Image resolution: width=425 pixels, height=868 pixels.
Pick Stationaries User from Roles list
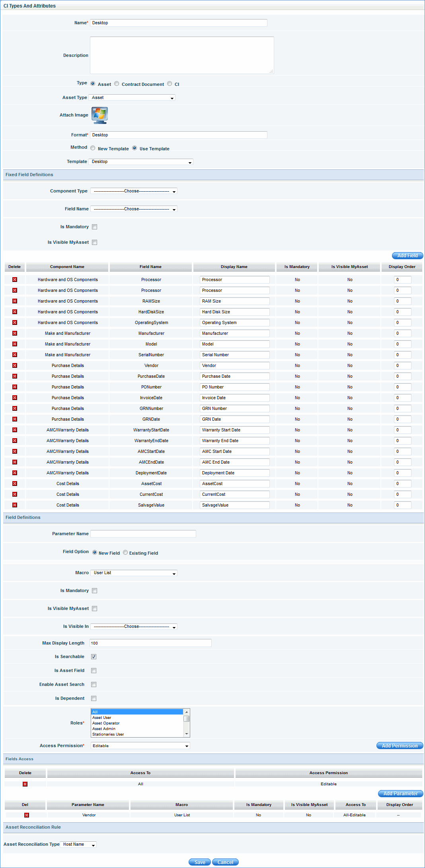pyautogui.click(x=108, y=734)
